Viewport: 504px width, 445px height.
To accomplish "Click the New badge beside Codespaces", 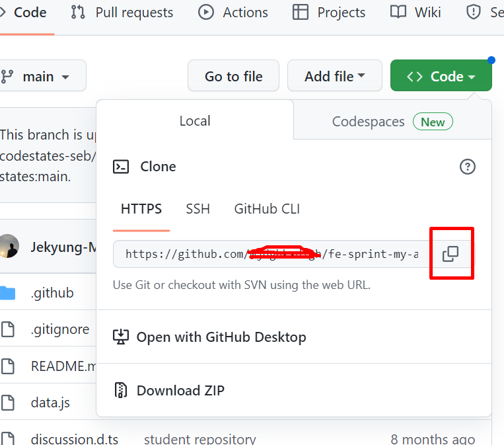I will (x=433, y=122).
